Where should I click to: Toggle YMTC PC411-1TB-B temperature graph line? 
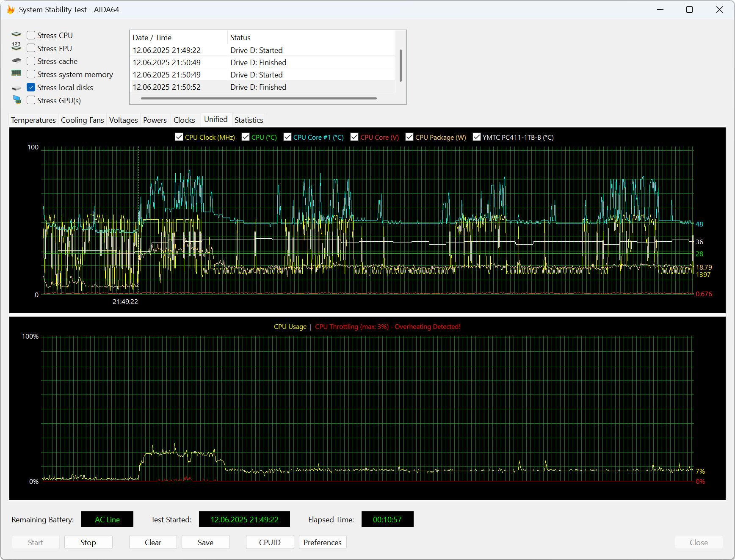tap(477, 137)
